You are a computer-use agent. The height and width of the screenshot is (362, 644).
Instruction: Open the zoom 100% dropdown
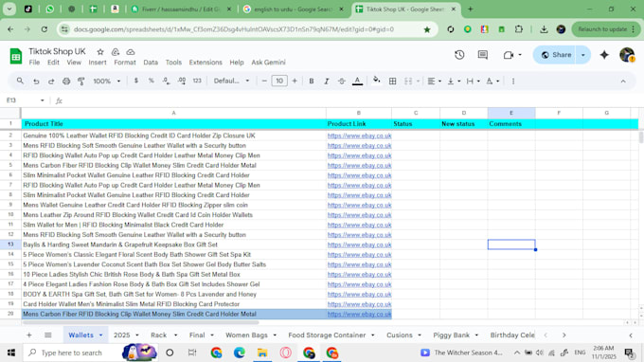pos(106,81)
